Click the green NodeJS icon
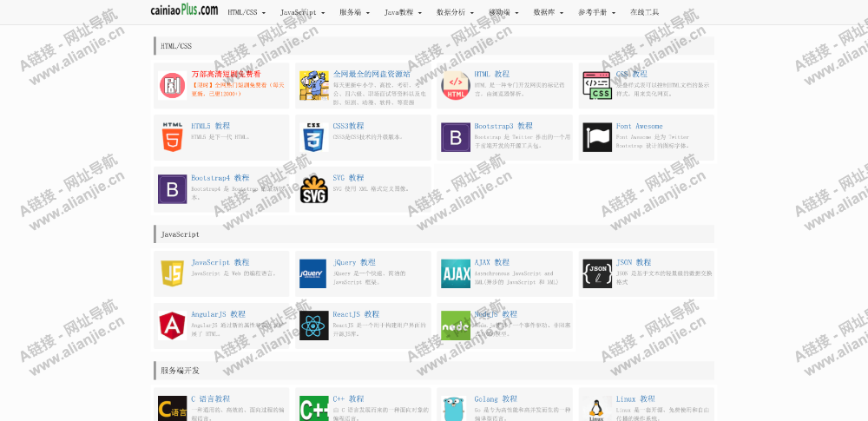Screen dimensions: 868x421 pos(456,326)
